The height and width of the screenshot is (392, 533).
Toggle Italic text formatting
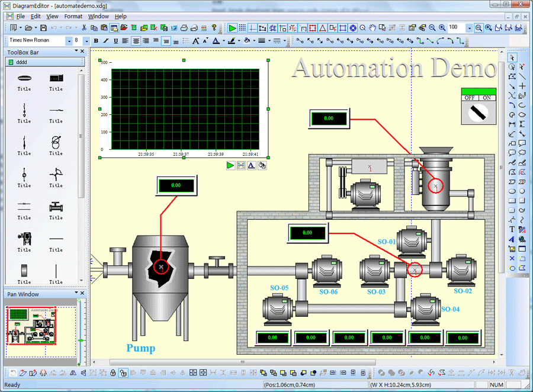pyautogui.click(x=105, y=41)
